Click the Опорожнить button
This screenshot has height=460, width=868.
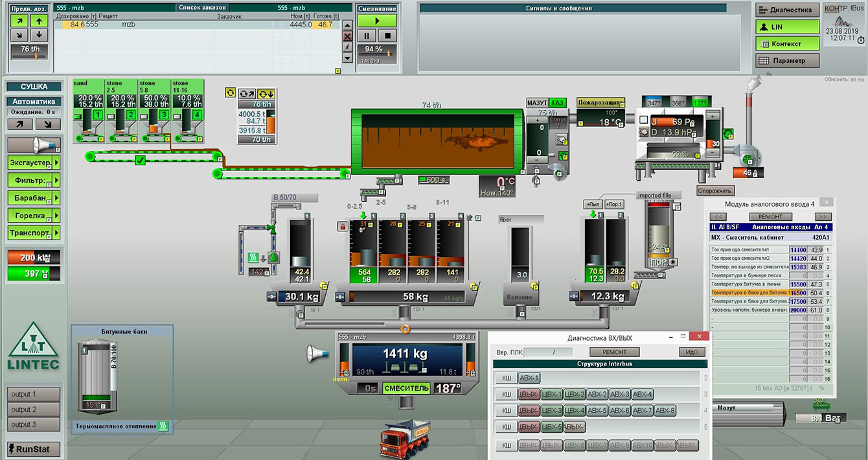coord(715,190)
